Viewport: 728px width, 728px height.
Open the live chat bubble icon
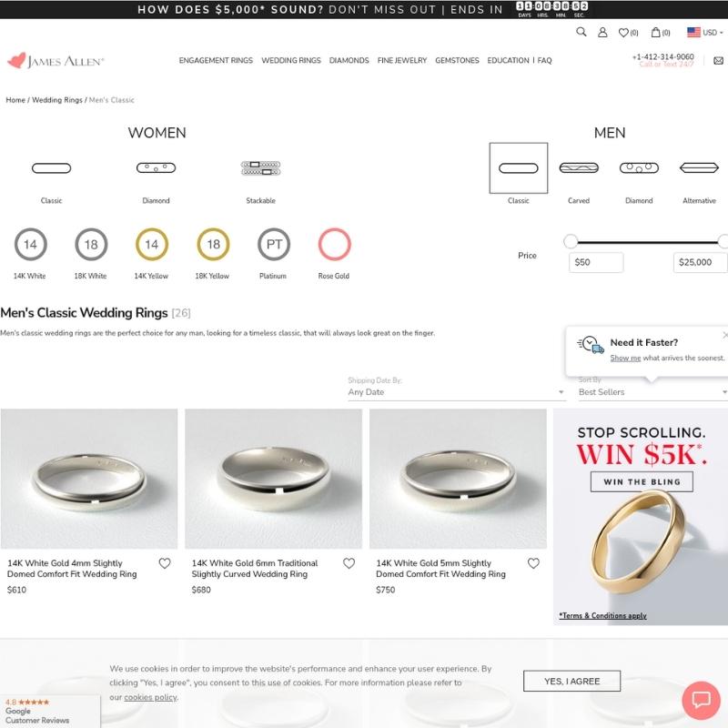pos(701,700)
